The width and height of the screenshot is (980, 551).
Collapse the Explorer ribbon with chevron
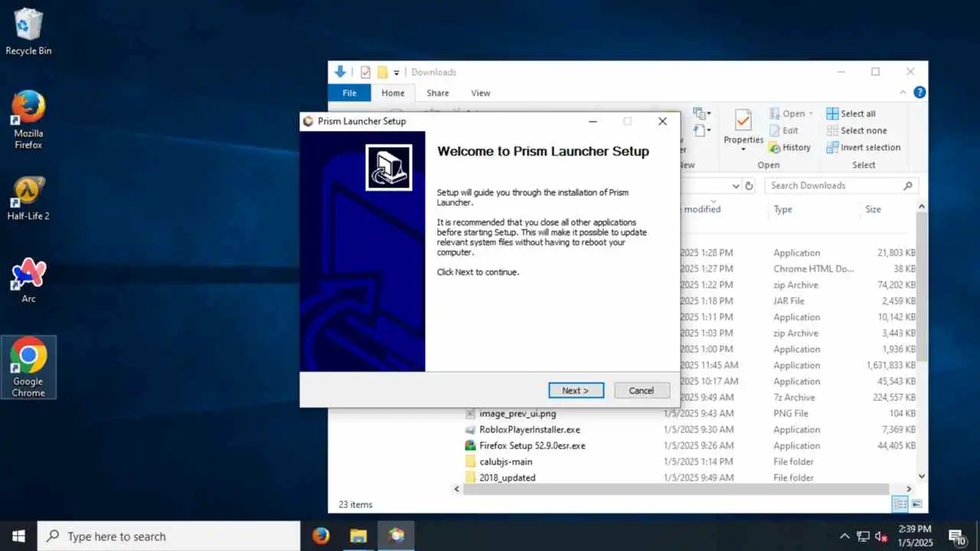point(903,92)
